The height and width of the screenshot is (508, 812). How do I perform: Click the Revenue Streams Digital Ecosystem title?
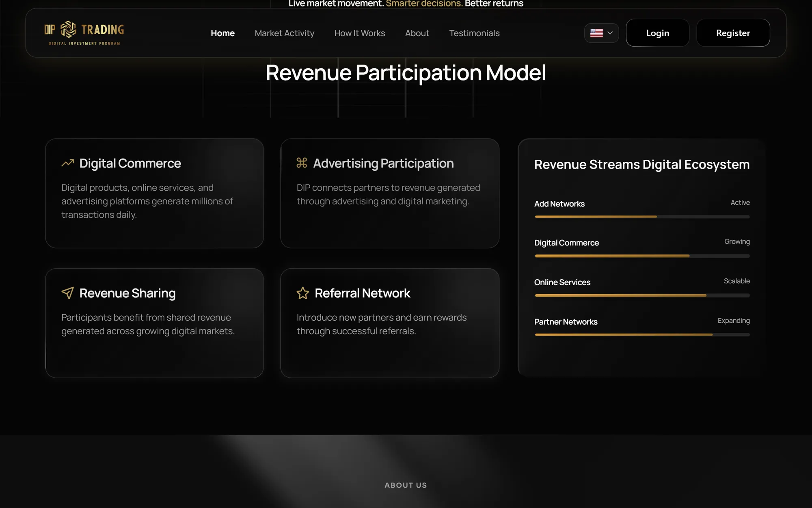click(x=642, y=164)
